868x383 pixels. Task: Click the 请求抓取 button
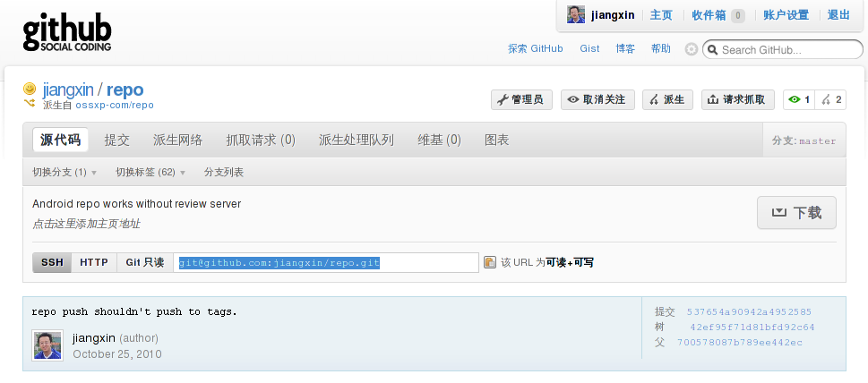tap(738, 99)
